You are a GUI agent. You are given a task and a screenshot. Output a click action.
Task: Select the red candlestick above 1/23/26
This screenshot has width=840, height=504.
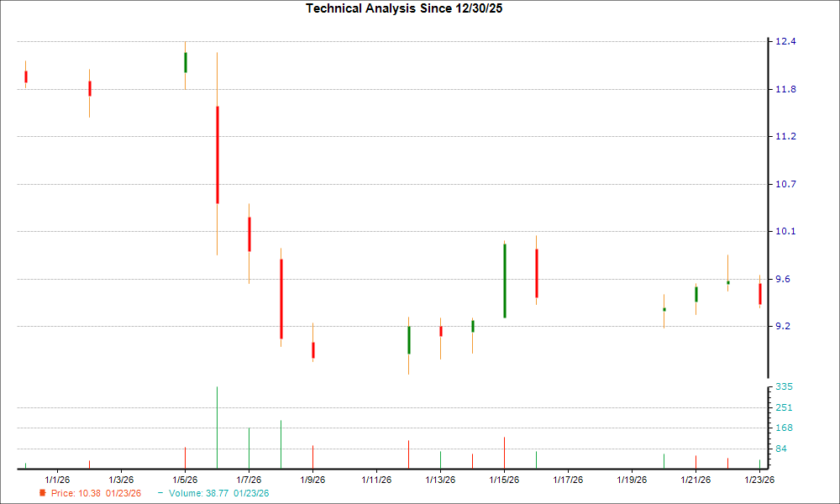tap(759, 296)
